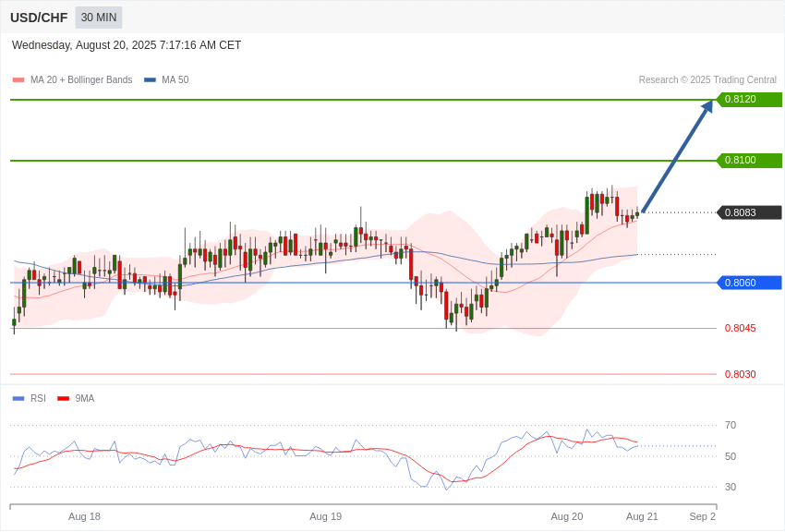Click the Research Trading Central credit

[x=707, y=79]
